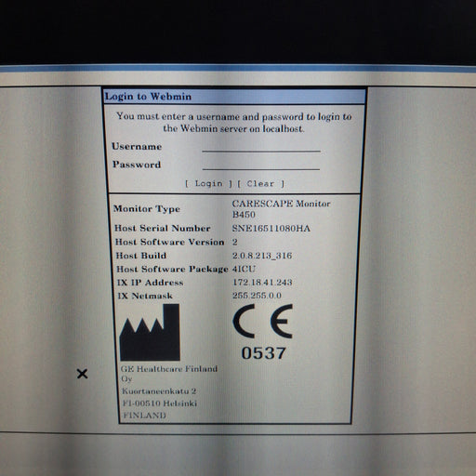476x476 pixels.
Task: Click the 'CARESCAPE Monitor B450' value
Action: pos(281,209)
